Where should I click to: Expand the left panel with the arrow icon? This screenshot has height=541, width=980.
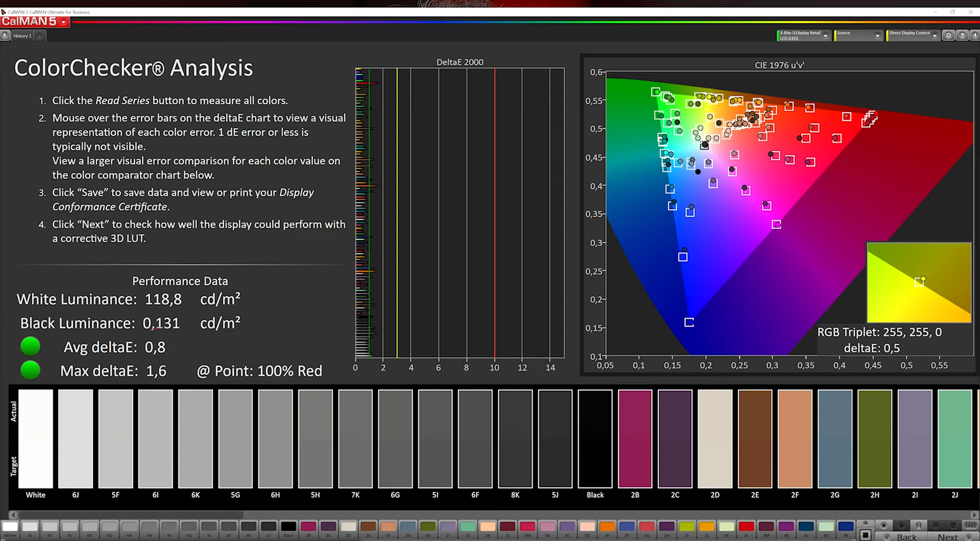(5, 35)
